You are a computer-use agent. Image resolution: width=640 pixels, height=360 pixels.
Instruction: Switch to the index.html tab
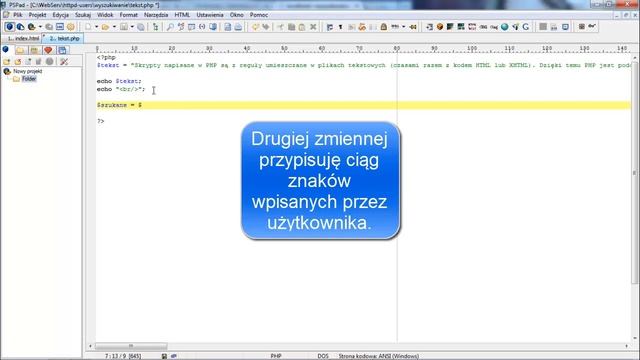click(x=23, y=38)
